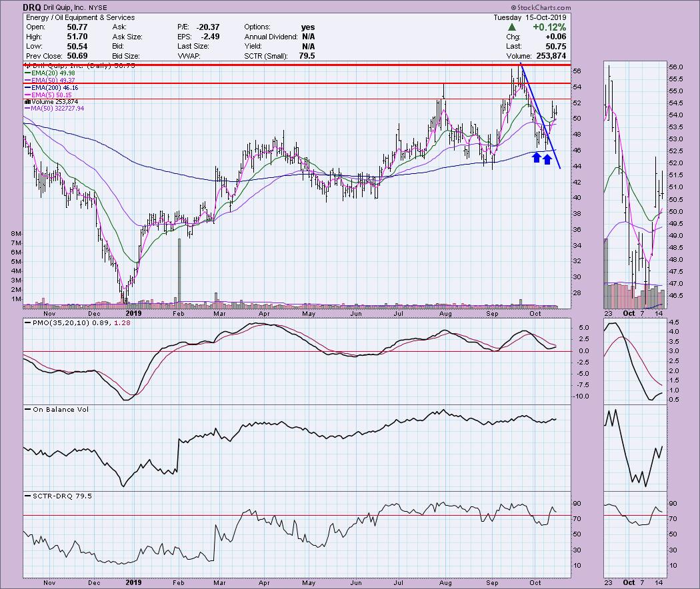Screen dimensions: 700x589
Task: Open the zoomed recent price thumbnail chart
Action: [x=634, y=185]
